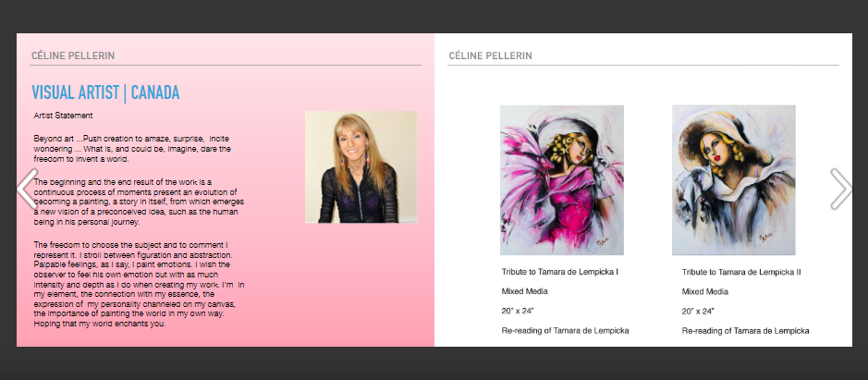Screen dimensions: 868x380
Task: Advance to next page with right arrow
Action: (x=840, y=189)
